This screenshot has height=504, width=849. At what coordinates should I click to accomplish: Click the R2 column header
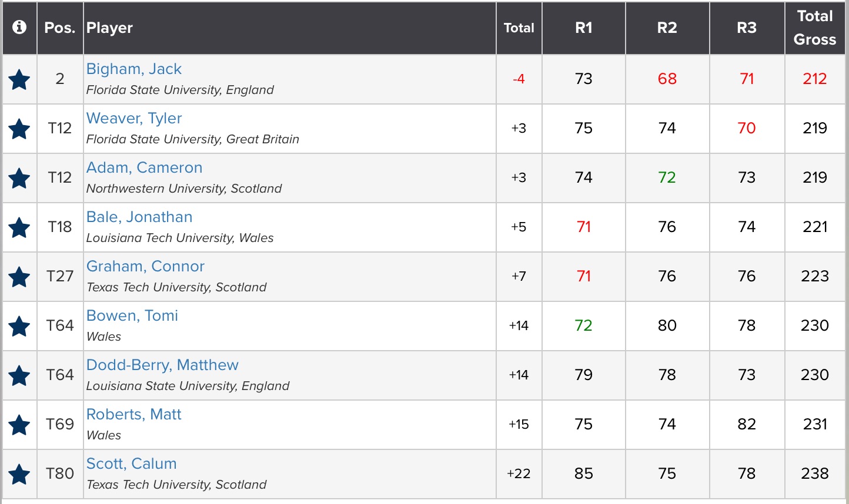click(667, 28)
